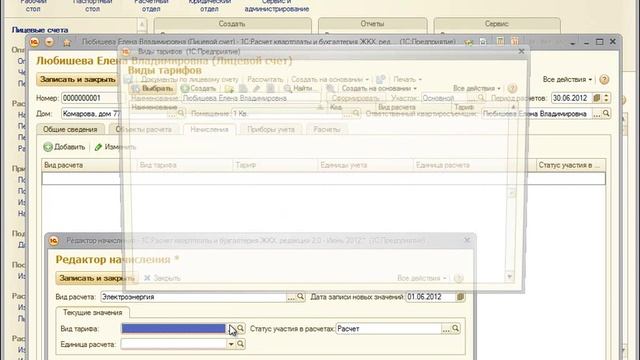The image size is (640, 360).
Task: Click Лицевые счета heading in left sidebar
Action: pos(40,30)
